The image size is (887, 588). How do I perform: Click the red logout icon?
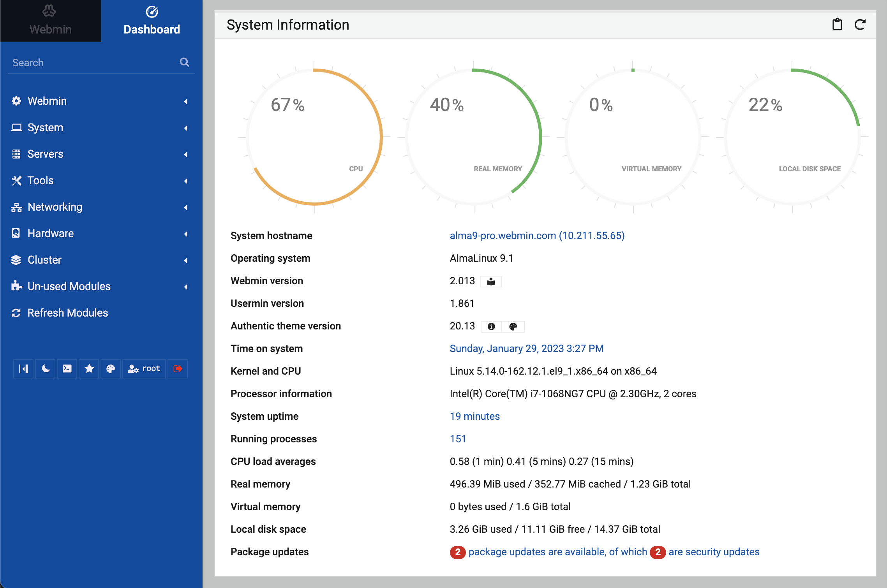tap(178, 369)
